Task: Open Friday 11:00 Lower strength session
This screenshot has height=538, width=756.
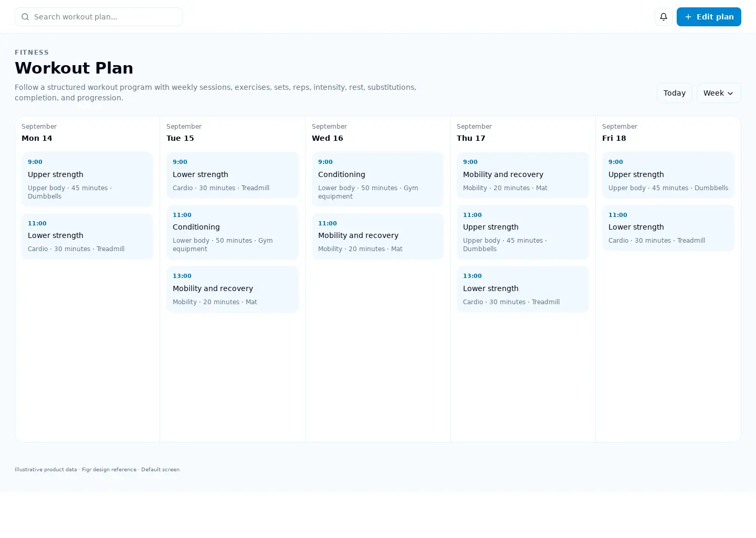Action: (668, 227)
